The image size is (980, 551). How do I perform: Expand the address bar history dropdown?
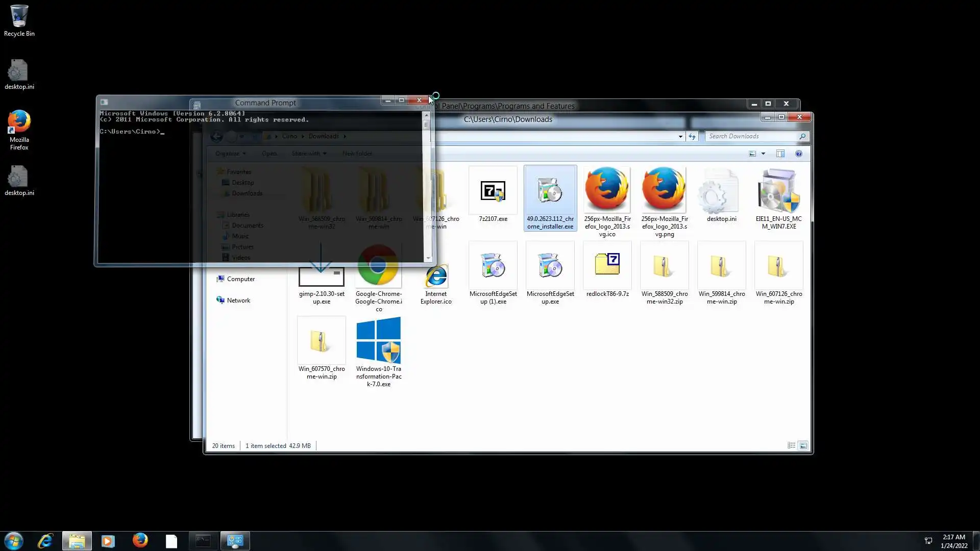tap(680, 136)
